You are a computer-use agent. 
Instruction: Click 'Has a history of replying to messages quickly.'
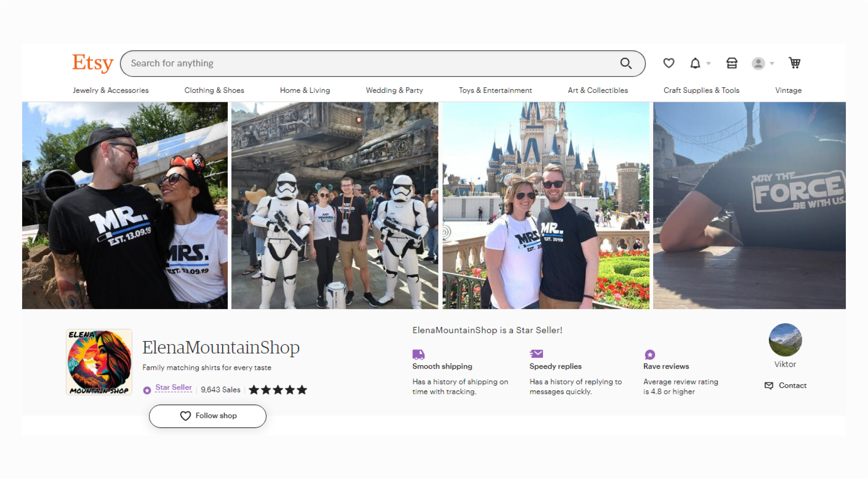575,387
